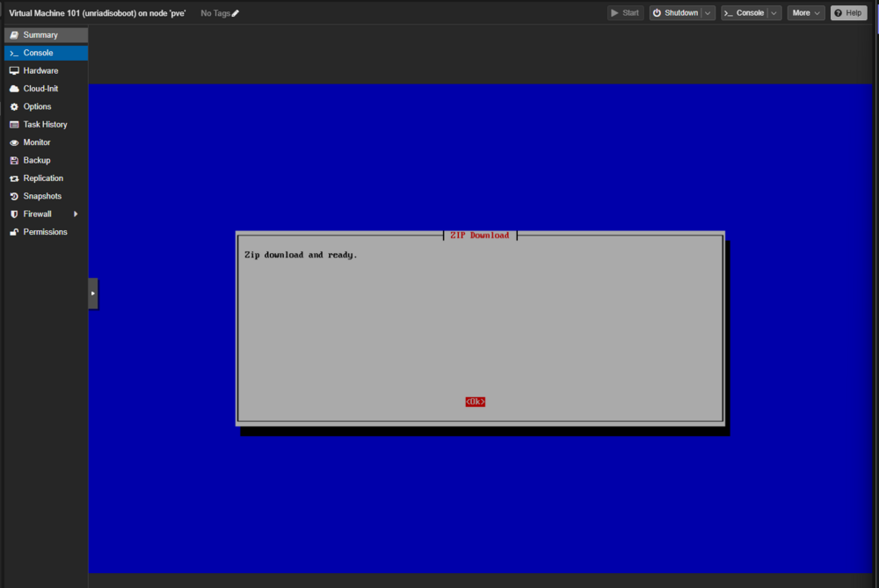Viewport: 879px width, 588px height.
Task: Click the Snapshots history icon
Action: pos(14,196)
